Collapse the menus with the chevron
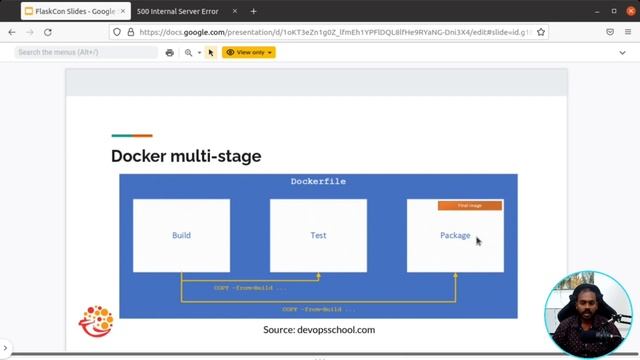The width and height of the screenshot is (640, 360). click(622, 53)
